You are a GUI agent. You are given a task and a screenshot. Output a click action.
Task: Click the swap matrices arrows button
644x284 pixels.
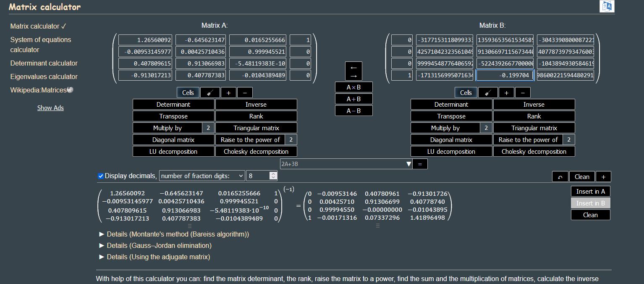tap(353, 71)
